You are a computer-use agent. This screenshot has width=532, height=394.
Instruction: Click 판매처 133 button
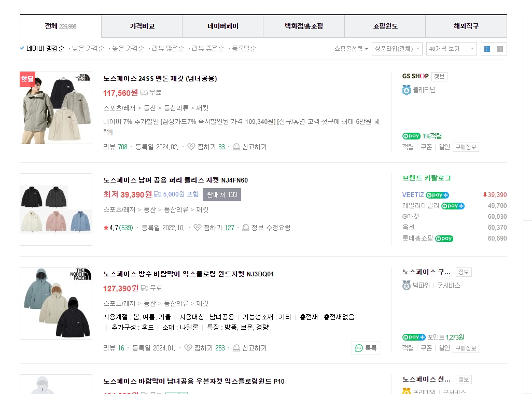[x=222, y=194]
